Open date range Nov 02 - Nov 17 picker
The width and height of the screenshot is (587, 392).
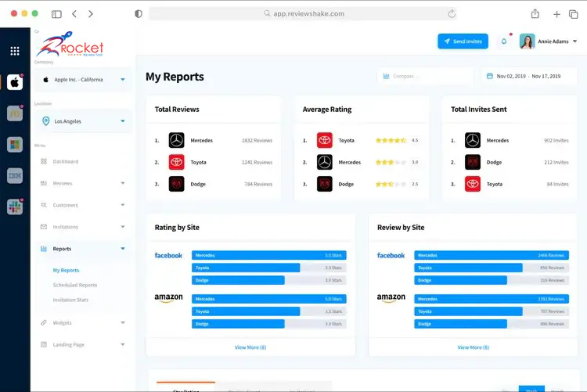click(529, 76)
